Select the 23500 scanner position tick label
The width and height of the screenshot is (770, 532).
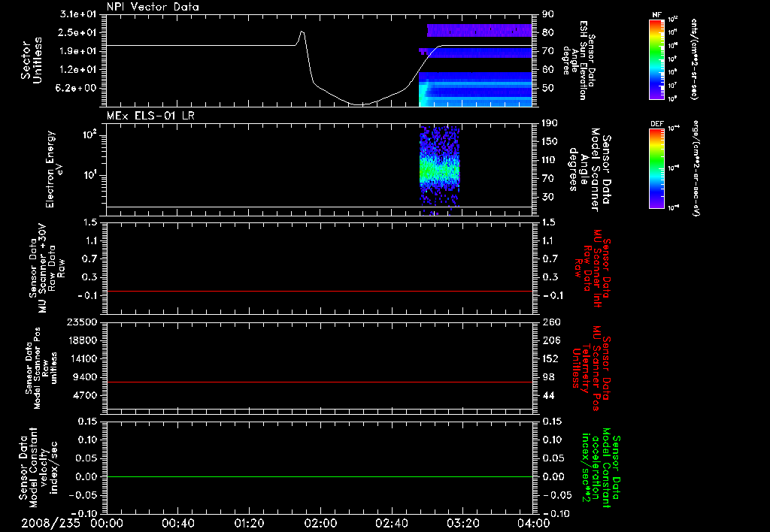82,322
